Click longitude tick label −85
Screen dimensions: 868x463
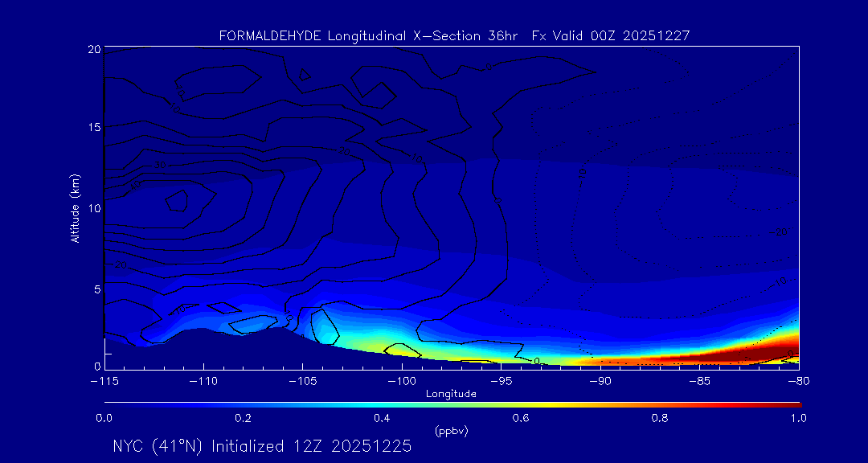[699, 382]
